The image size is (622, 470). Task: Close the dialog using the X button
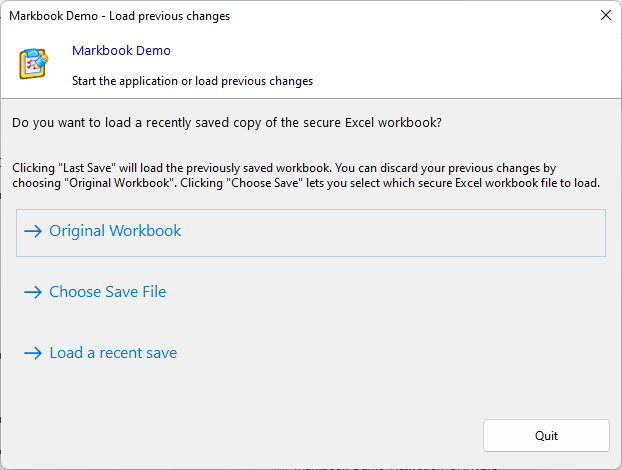[x=605, y=15]
